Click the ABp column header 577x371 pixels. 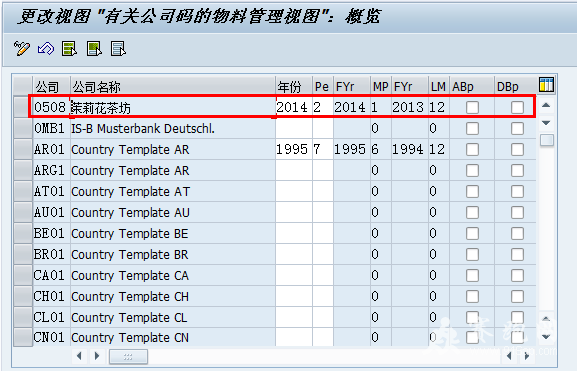[471, 86]
